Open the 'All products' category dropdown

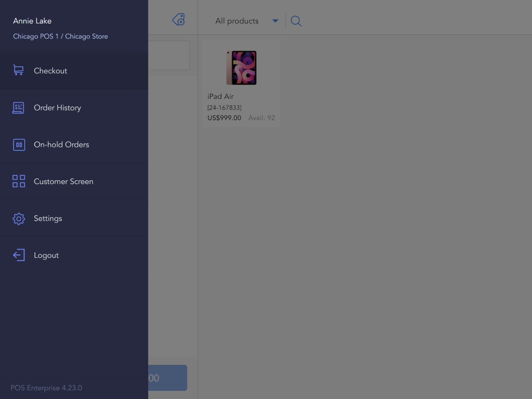coord(237,21)
